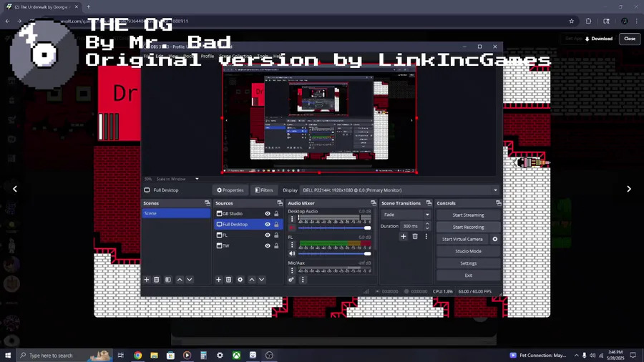The image size is (644, 362).
Task: Open Mic/Aux three-dot options
Action: [x=292, y=270]
